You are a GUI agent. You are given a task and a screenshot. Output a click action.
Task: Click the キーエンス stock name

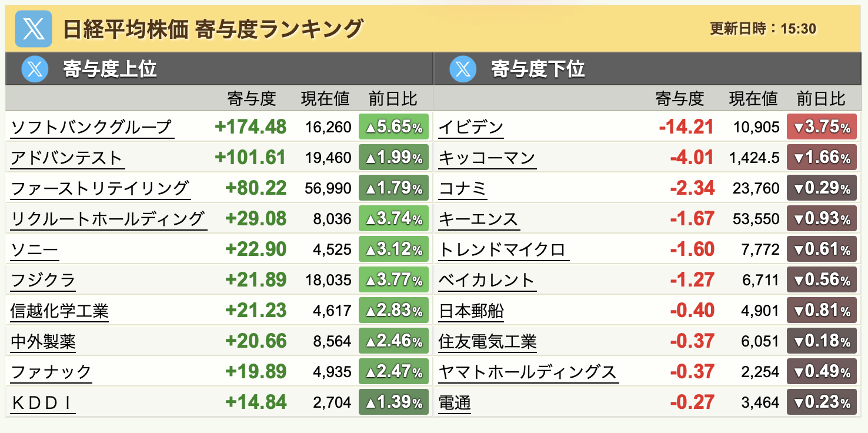pos(479,219)
